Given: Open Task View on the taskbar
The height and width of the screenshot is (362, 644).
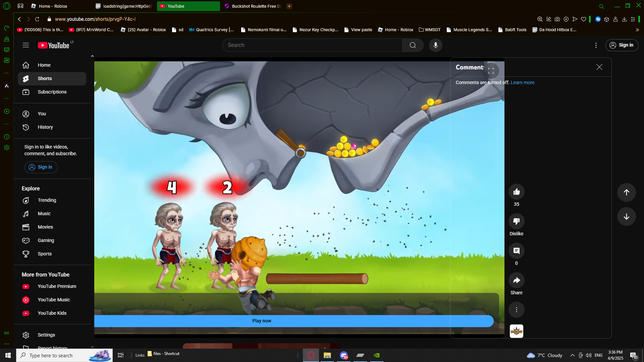Looking at the screenshot, I should coord(121,355).
